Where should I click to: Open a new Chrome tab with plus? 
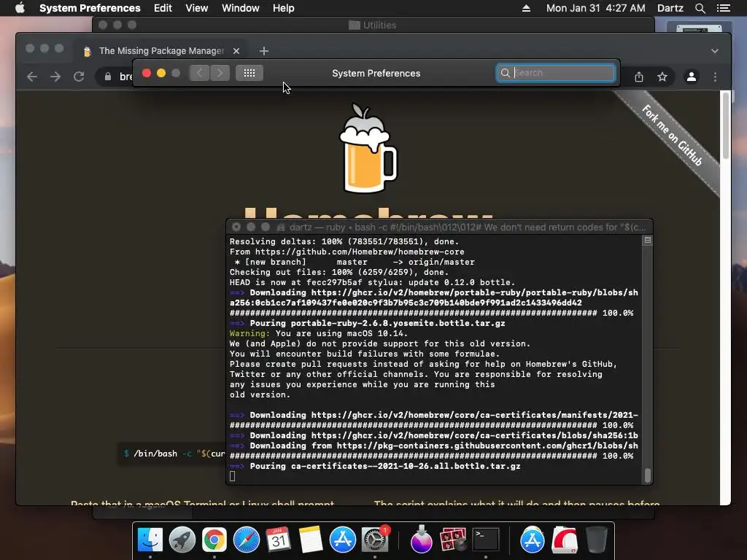264,51
